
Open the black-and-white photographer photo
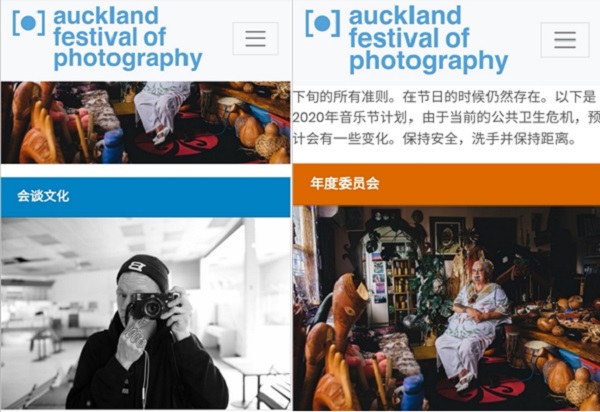click(145, 313)
